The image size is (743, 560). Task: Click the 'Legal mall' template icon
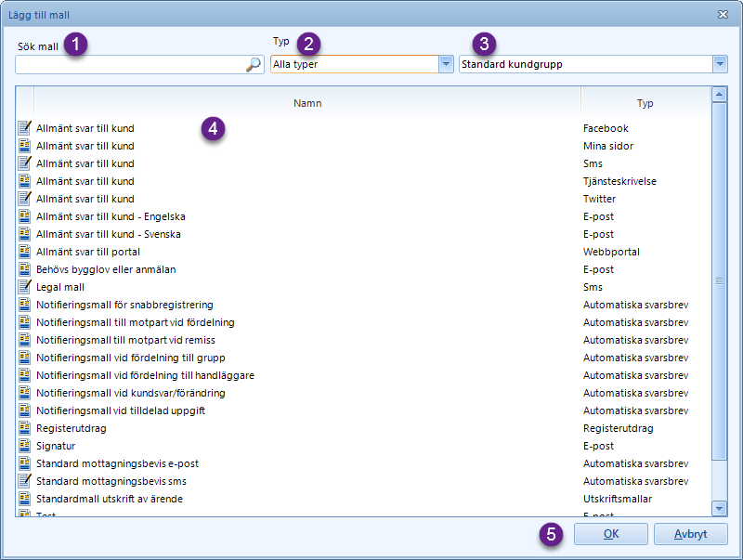(25, 286)
